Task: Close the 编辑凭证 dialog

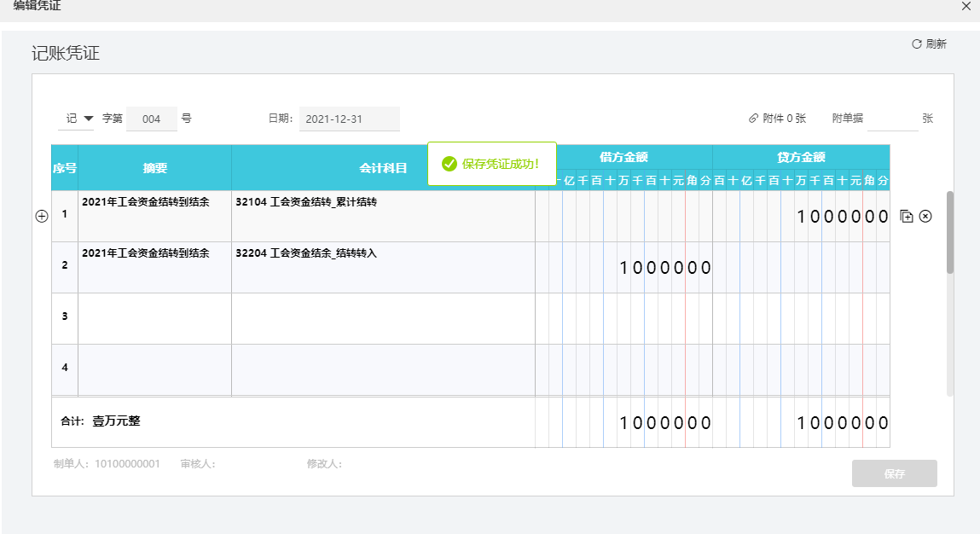Action: (966, 7)
